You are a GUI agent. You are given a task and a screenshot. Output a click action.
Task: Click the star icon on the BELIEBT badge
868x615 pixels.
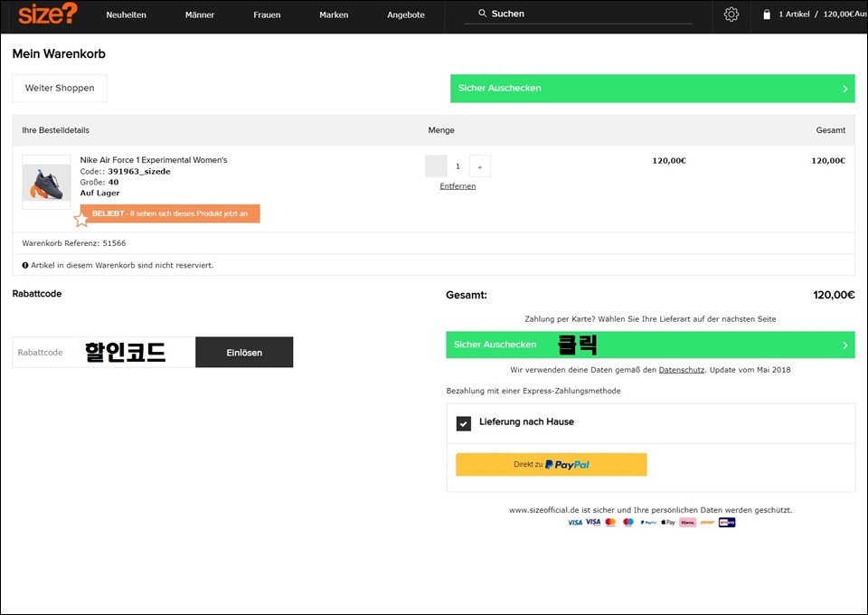(x=81, y=220)
